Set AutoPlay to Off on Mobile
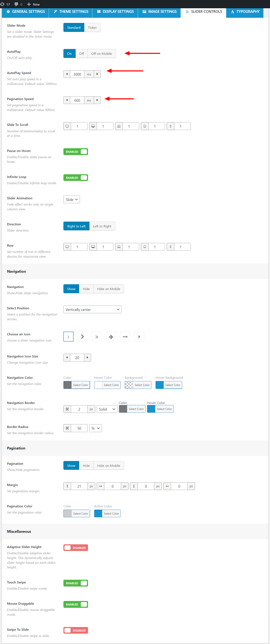 click(x=101, y=54)
